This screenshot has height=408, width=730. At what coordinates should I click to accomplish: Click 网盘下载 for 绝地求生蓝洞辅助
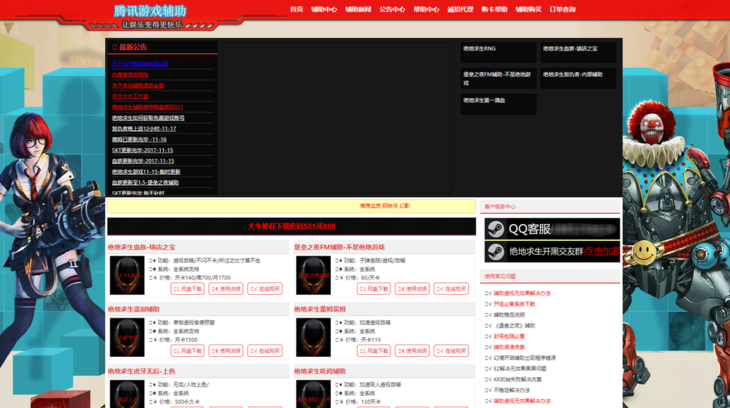click(188, 351)
